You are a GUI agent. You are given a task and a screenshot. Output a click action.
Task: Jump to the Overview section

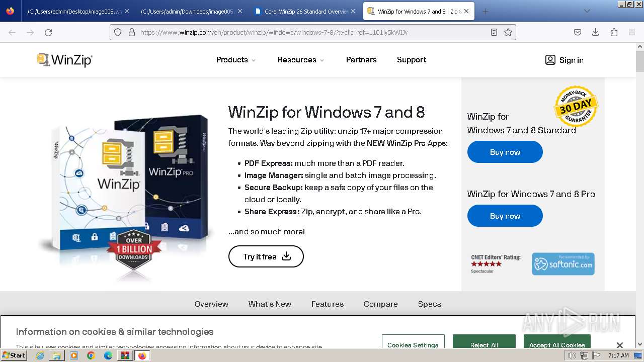[211, 304]
